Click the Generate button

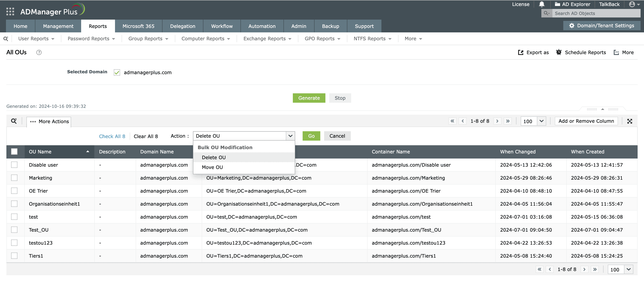tap(309, 98)
